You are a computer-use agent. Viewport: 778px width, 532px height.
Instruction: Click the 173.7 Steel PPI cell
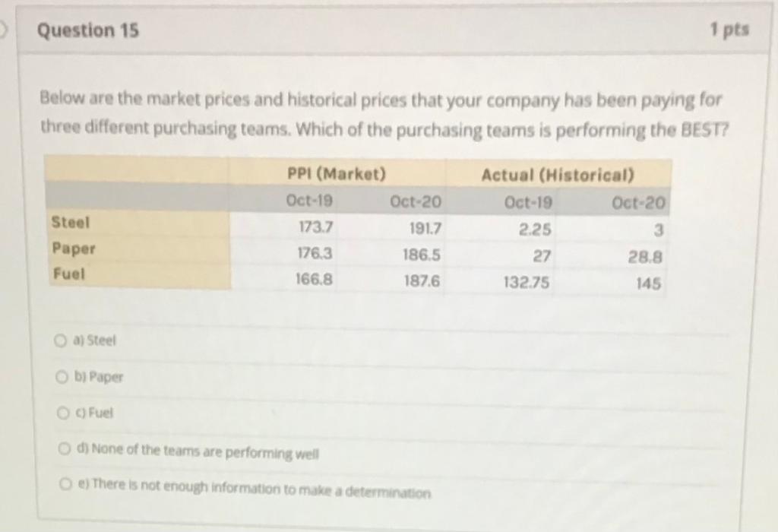pyautogui.click(x=315, y=227)
